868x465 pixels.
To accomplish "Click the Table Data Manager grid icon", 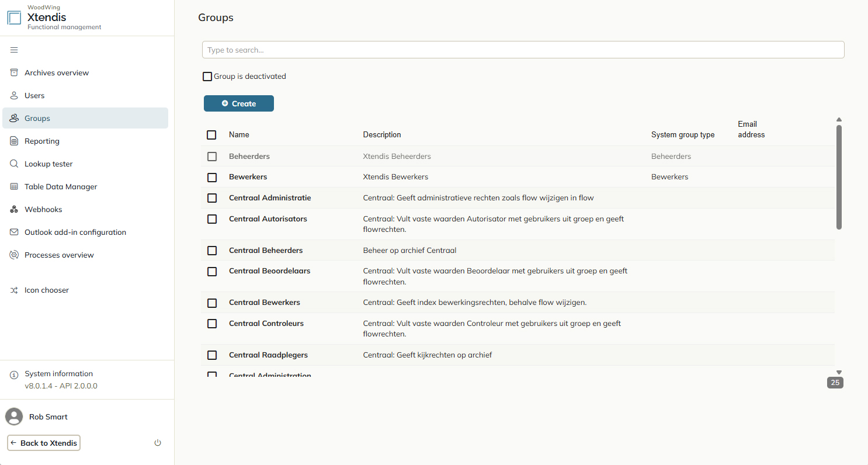I will 14,187.
